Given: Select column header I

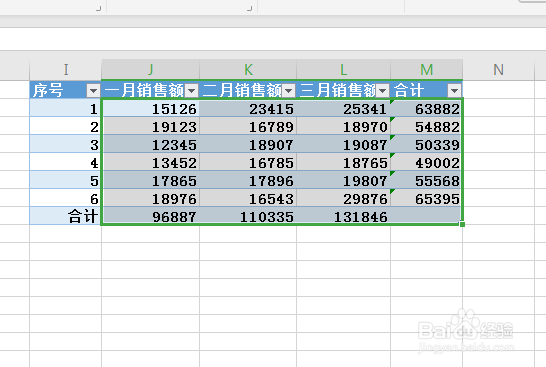Looking at the screenshot, I should [65, 70].
